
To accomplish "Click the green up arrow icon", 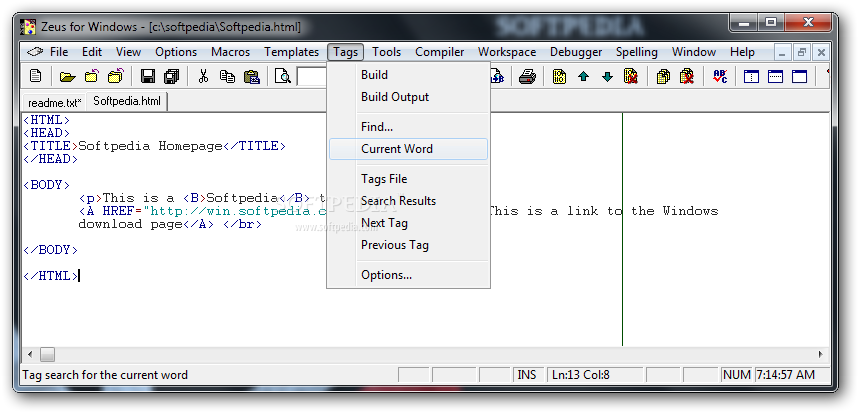I will point(583,76).
